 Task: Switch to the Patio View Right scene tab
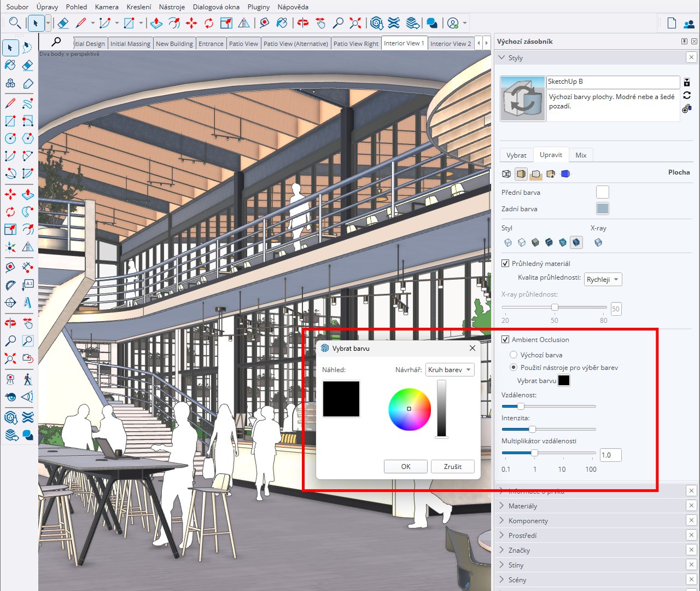click(355, 44)
